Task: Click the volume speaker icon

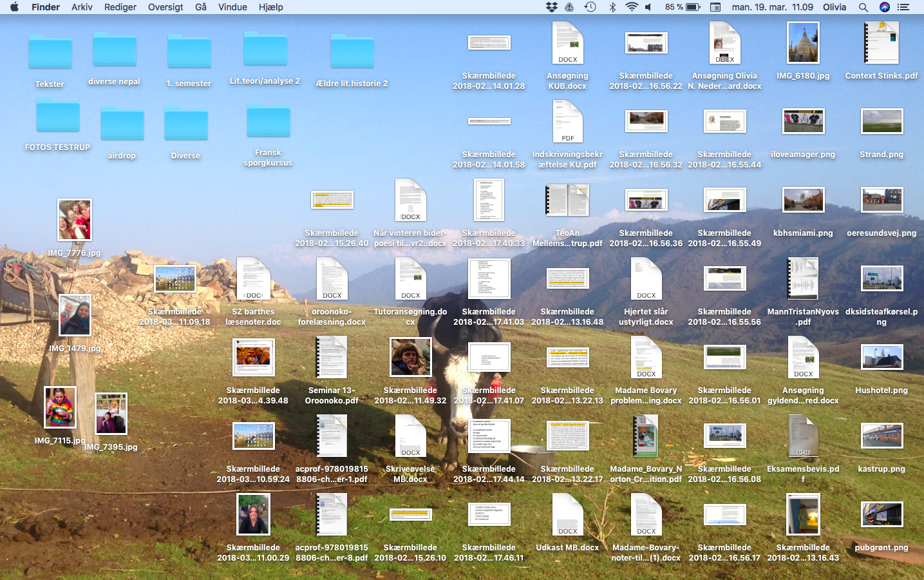Action: click(x=649, y=7)
